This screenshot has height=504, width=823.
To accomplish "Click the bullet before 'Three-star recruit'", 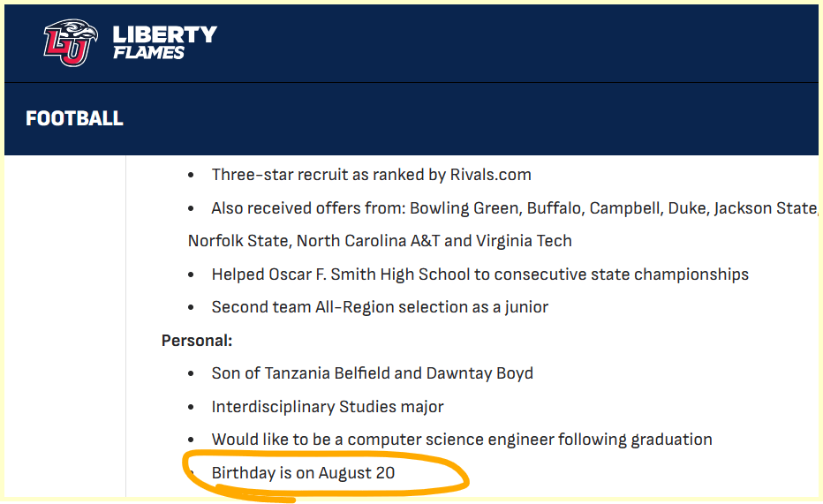I will 192,176.
